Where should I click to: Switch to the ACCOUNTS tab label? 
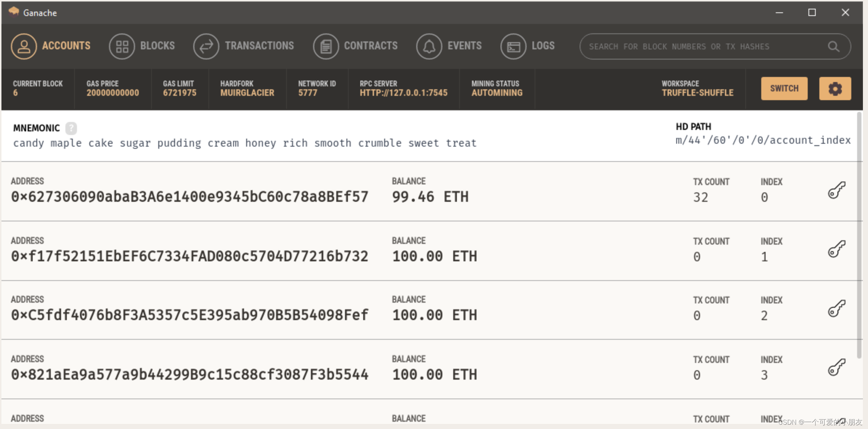[x=66, y=46]
